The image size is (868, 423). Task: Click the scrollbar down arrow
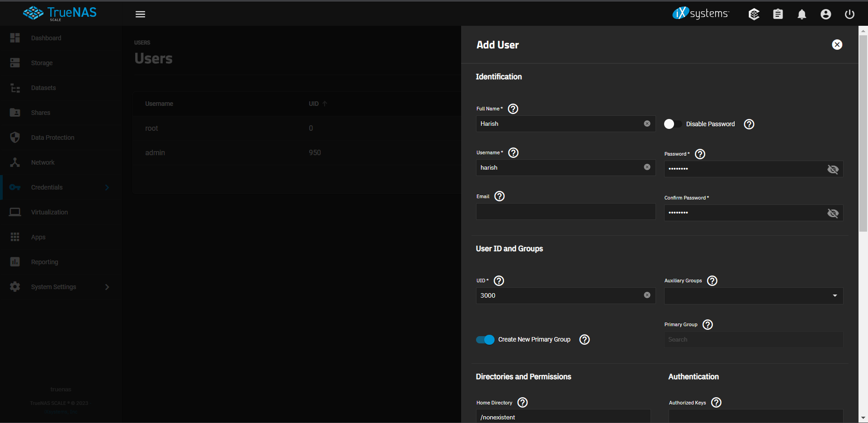tap(863, 418)
